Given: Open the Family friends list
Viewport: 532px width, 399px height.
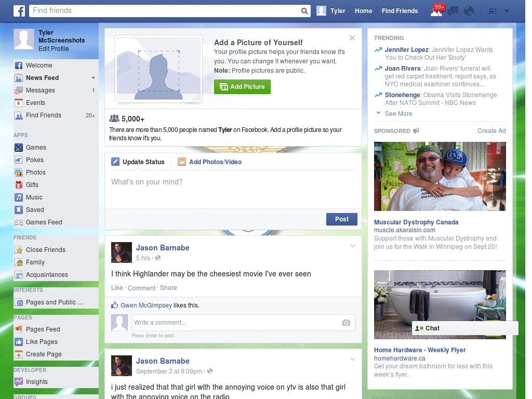Looking at the screenshot, I should 56,262.
